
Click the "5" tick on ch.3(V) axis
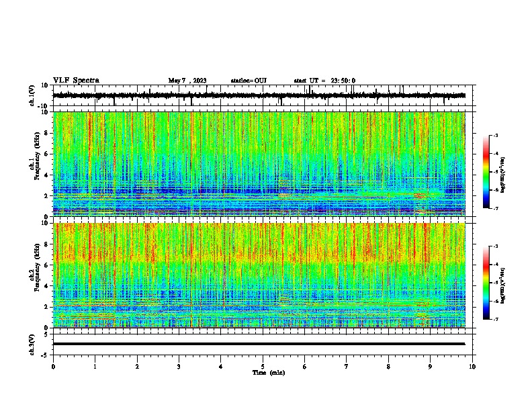tap(46, 334)
